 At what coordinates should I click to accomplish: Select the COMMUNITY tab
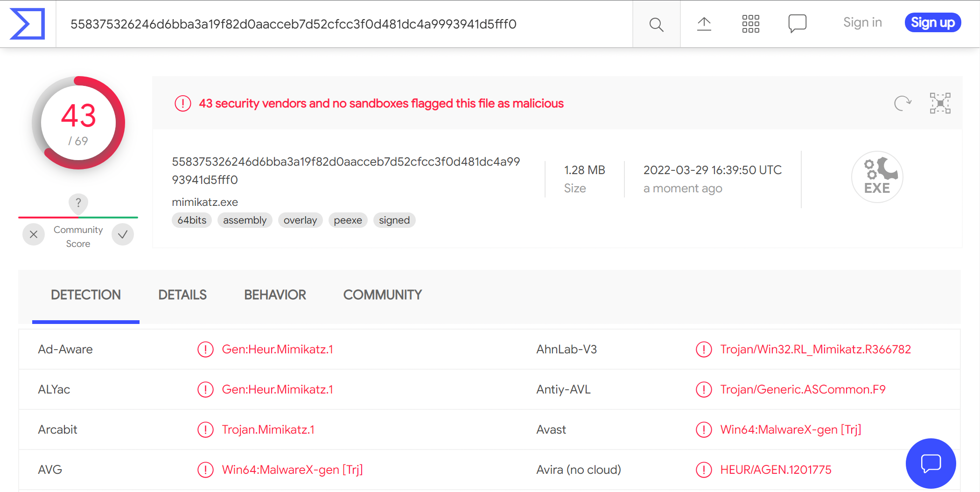point(382,295)
